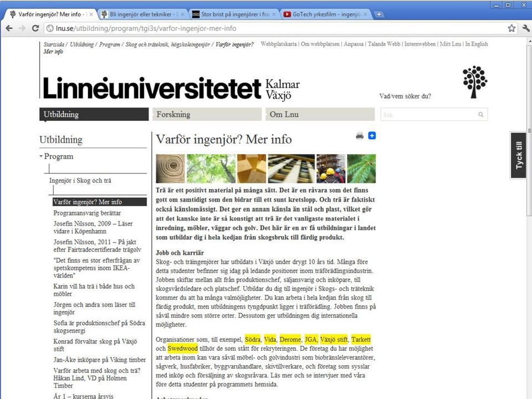
Task: Switch to GoTech yrkesfilm tab
Action: pos(325,14)
